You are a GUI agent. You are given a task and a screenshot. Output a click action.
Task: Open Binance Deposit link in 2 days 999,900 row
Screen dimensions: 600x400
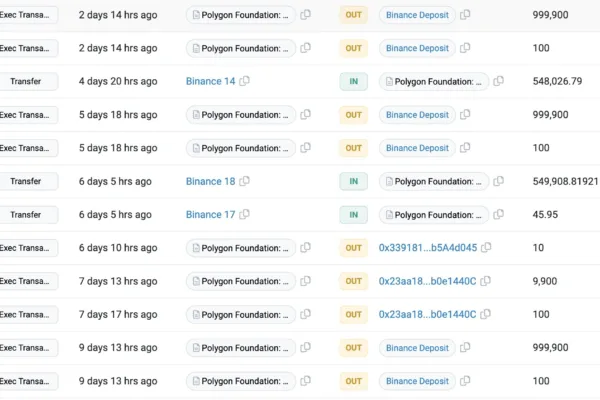417,15
